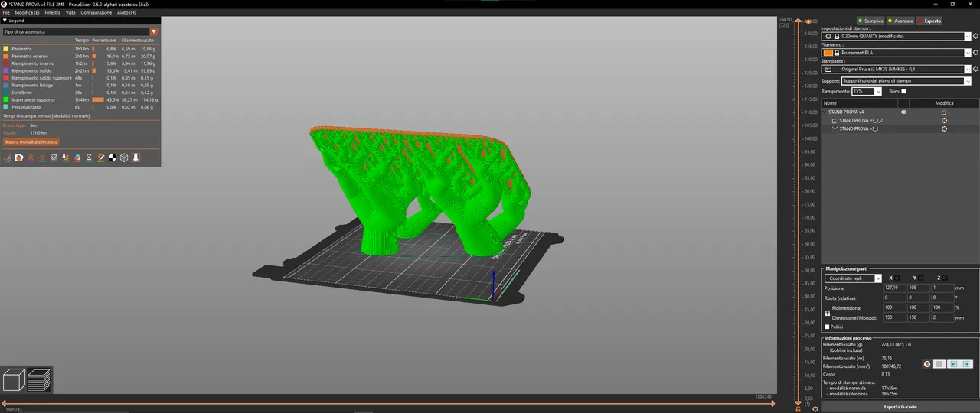Collapse STAND PROVA v4 tree item
Viewport: 980px width, 413px height.
pos(825,112)
